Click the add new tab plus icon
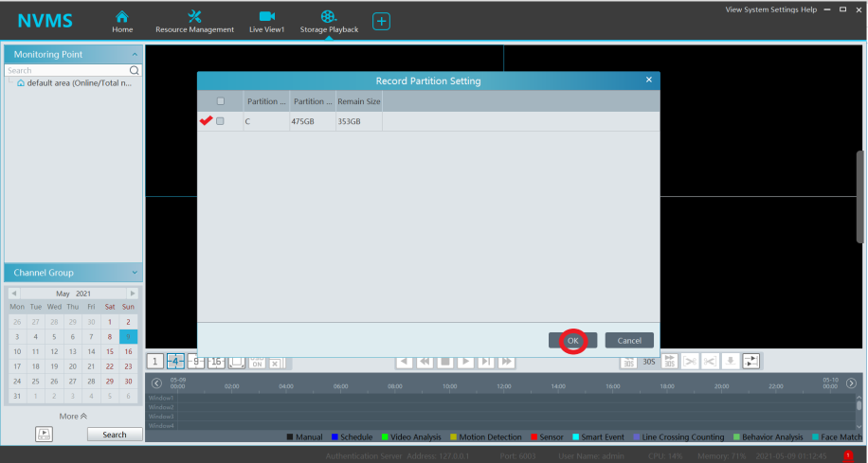 pos(381,21)
